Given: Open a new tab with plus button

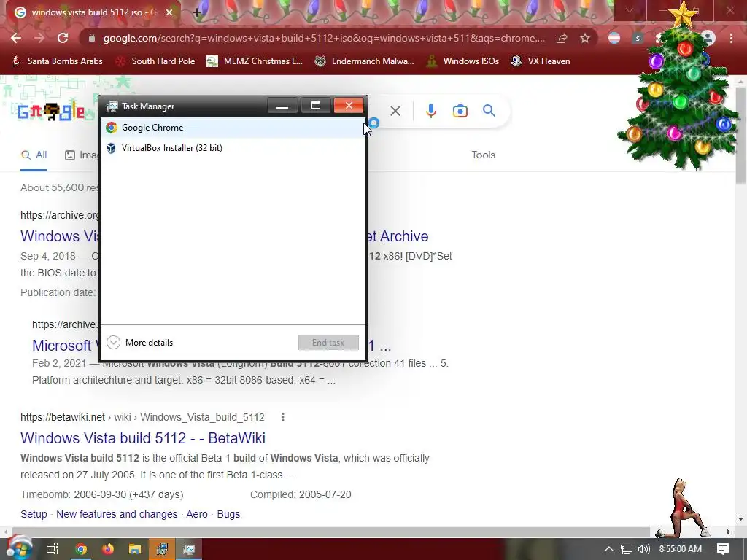Looking at the screenshot, I should point(197,12).
